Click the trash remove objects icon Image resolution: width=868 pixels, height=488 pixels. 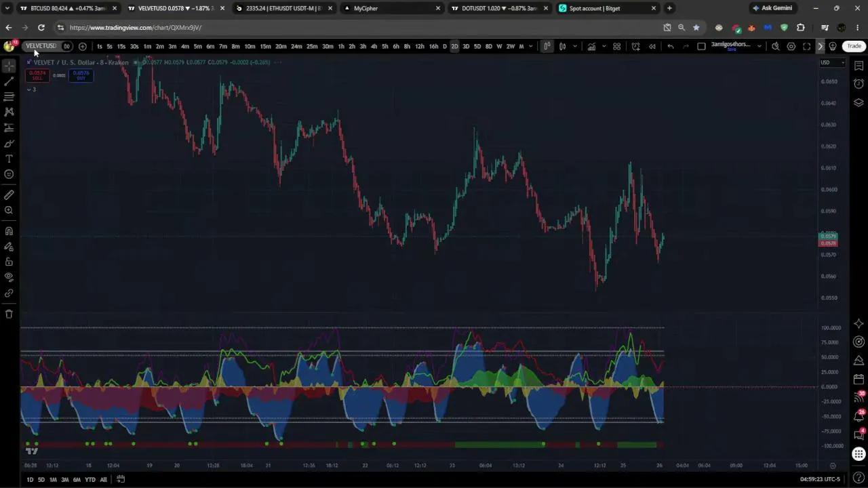coord(9,314)
